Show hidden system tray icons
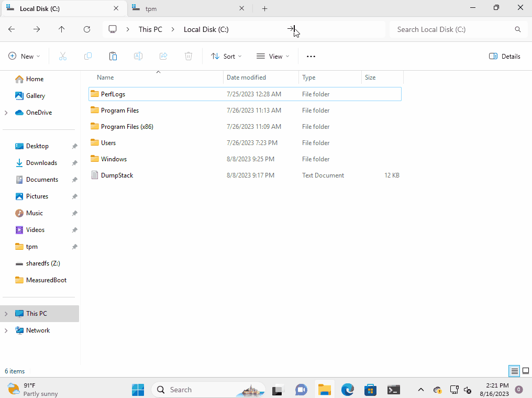This screenshot has height=398, width=532. [x=420, y=390]
